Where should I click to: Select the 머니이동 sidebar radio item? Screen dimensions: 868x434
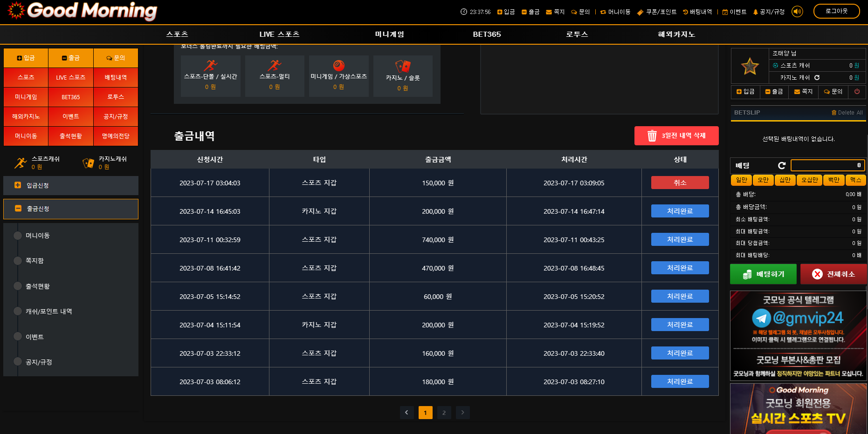[x=18, y=236]
